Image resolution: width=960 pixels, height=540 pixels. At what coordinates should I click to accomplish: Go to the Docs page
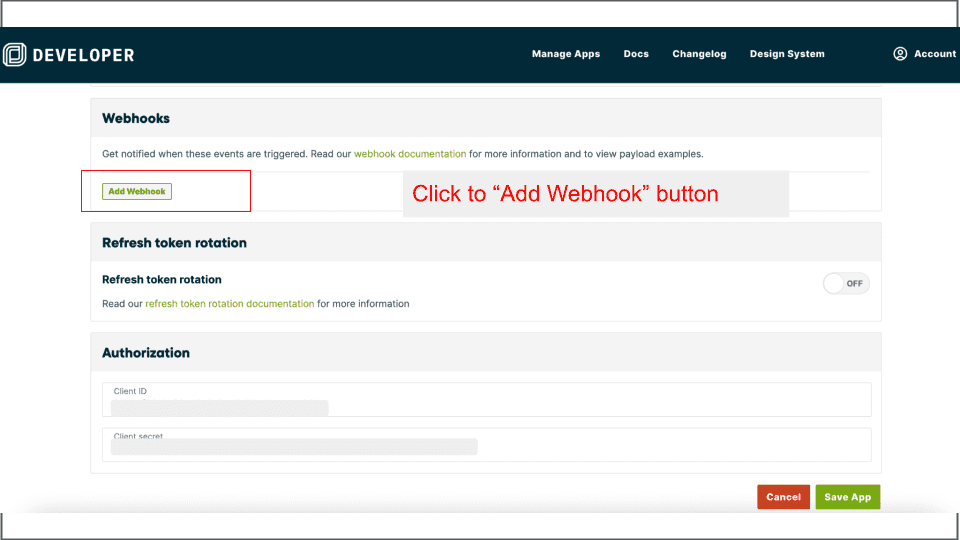click(636, 54)
